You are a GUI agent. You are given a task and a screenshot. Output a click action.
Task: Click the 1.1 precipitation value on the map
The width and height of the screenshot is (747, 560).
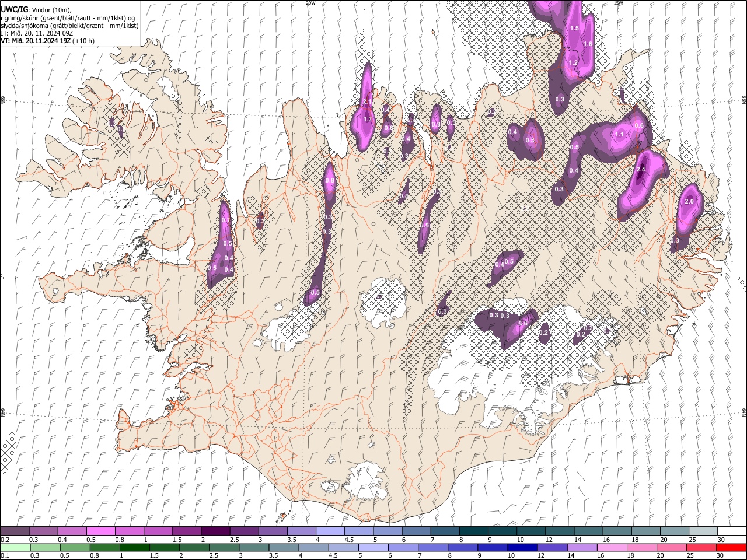(x=619, y=134)
